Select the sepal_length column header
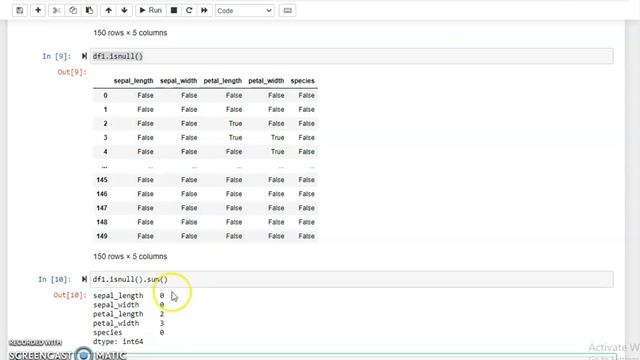The width and height of the screenshot is (640, 360). pos(133,81)
